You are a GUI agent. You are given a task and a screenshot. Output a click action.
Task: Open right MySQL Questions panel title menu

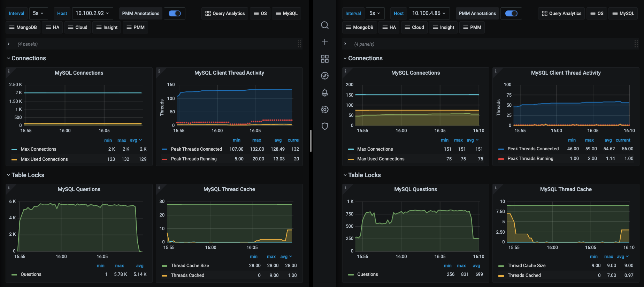tap(415, 189)
